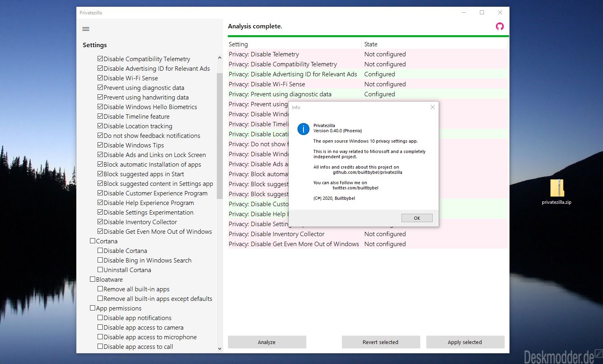
Task: Toggle Disable Wi-Fi Sense checkbox
Action: [100, 78]
